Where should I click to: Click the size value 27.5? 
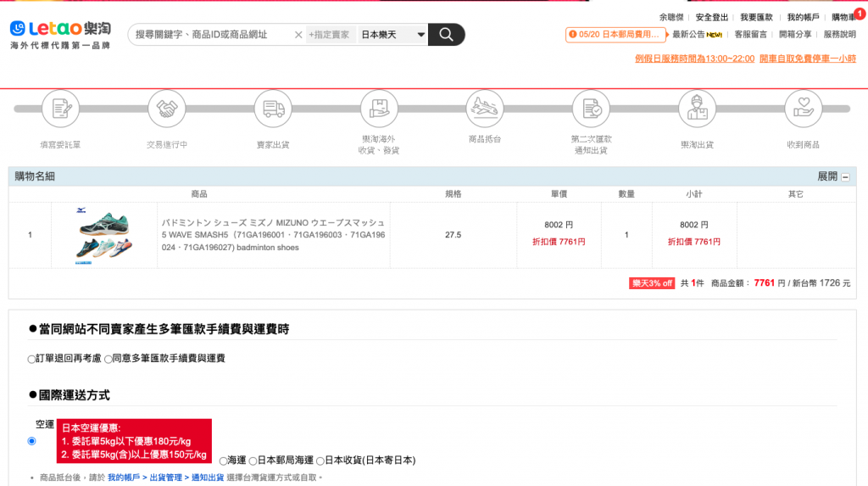tap(453, 235)
